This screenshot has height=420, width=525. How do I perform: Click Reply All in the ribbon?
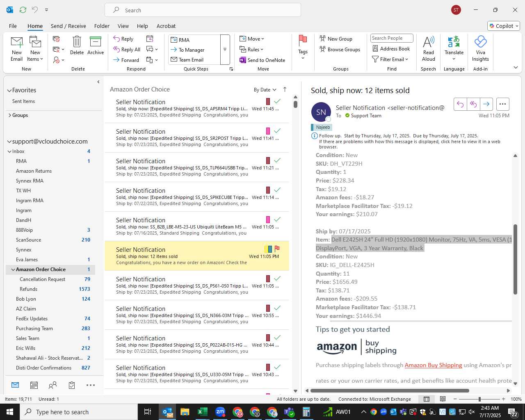[127, 50]
